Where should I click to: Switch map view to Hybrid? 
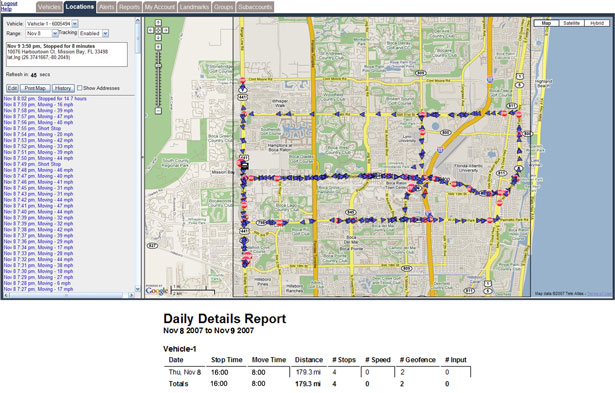597,23
